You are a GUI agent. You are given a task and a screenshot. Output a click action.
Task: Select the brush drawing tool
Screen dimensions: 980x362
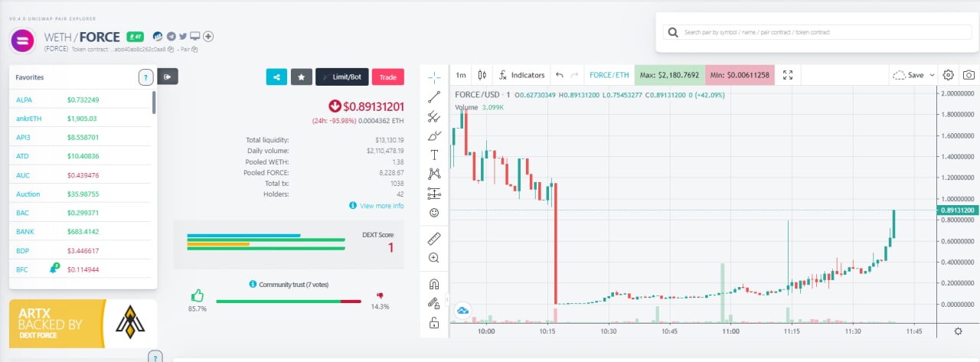434,135
